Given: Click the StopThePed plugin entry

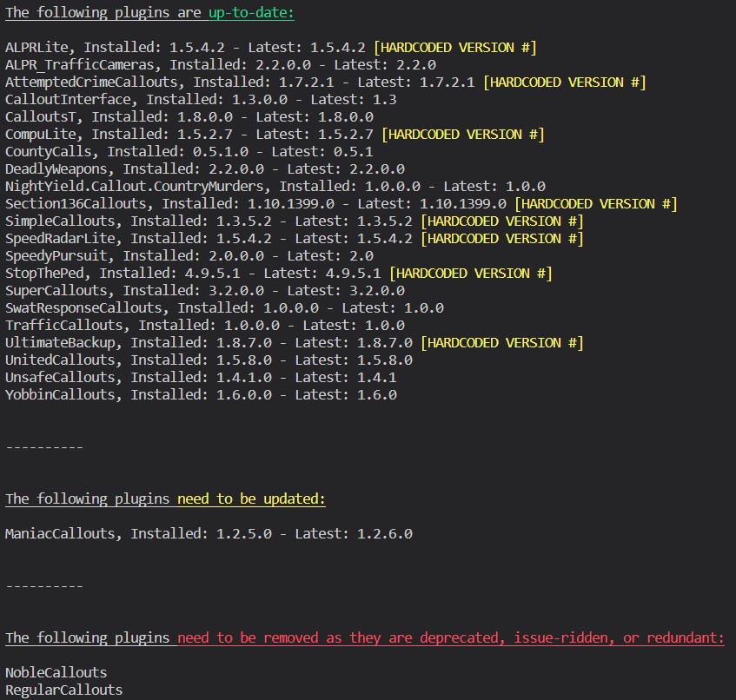Looking at the screenshot, I should (x=279, y=273).
